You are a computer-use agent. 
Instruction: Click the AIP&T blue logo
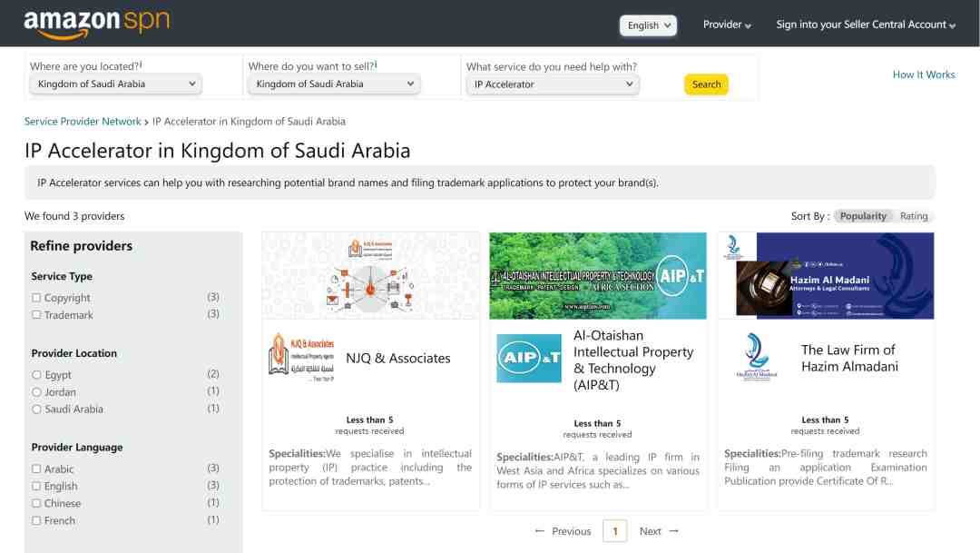pos(529,359)
